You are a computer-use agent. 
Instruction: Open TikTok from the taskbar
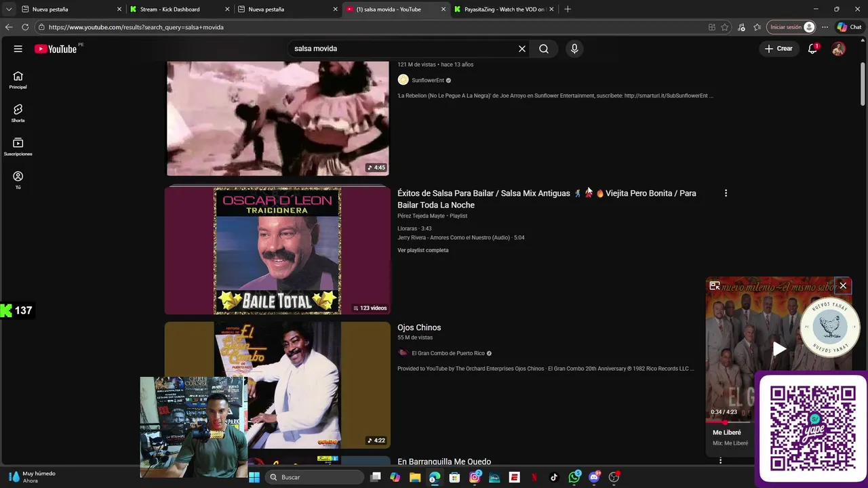[554, 477]
